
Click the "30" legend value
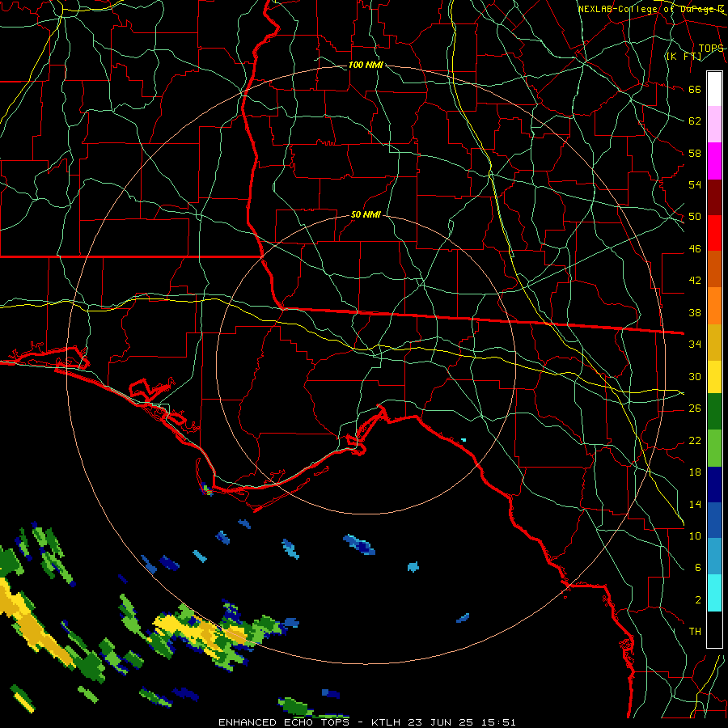click(x=695, y=376)
